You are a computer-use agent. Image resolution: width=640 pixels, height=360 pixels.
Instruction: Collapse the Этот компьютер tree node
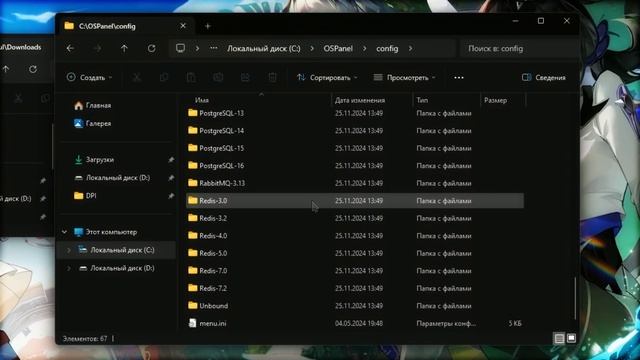(64, 232)
